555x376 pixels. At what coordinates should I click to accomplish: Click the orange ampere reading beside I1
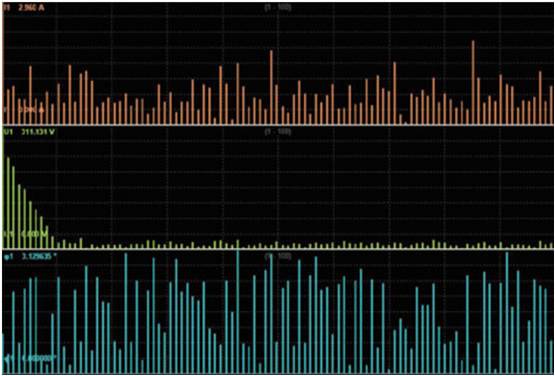point(32,7)
